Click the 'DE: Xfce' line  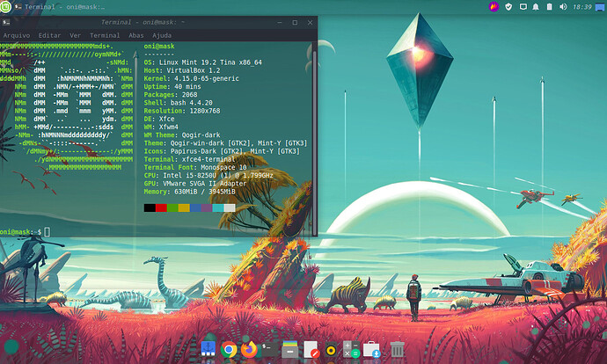[159, 120]
